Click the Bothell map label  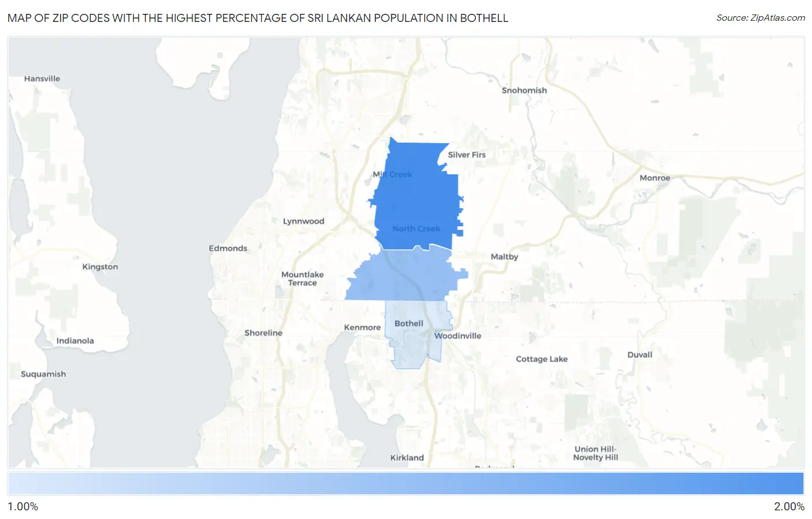[409, 323]
